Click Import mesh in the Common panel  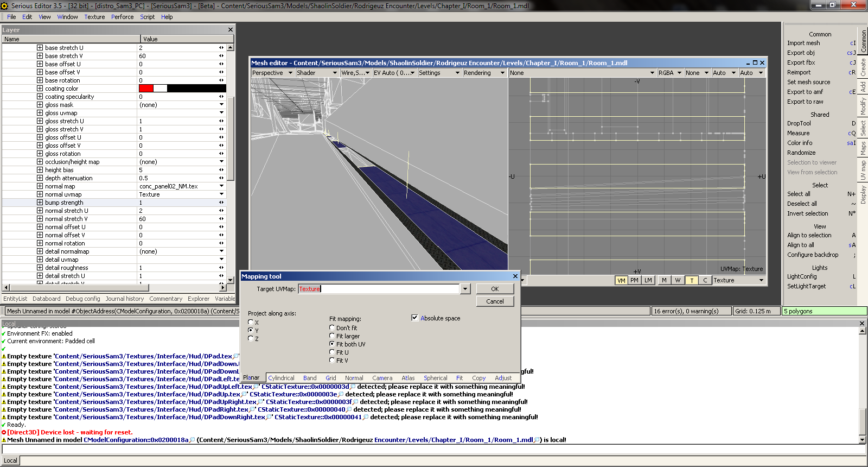803,43
